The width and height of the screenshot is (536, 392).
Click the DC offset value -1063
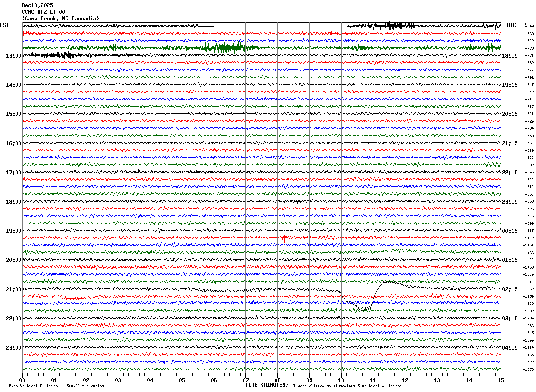point(529,253)
